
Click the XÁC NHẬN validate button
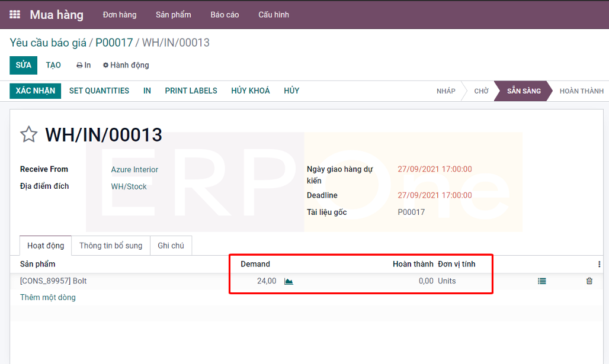tap(36, 91)
